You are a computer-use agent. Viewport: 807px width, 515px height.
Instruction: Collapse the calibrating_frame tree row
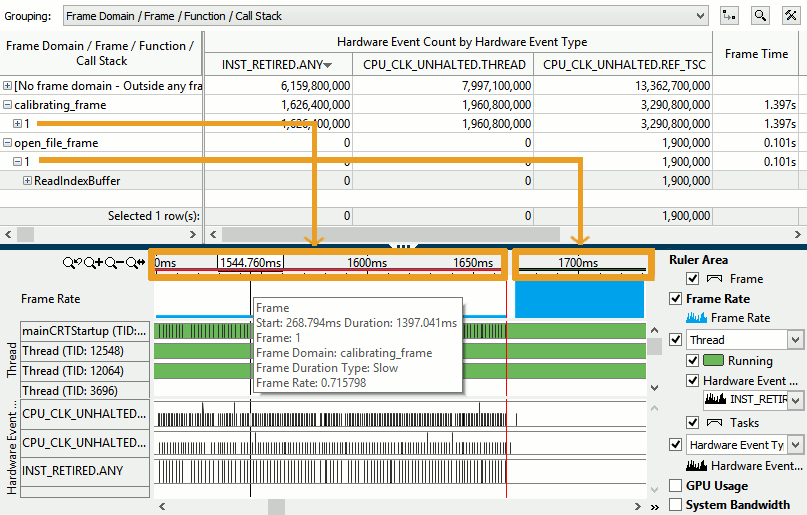(x=8, y=105)
